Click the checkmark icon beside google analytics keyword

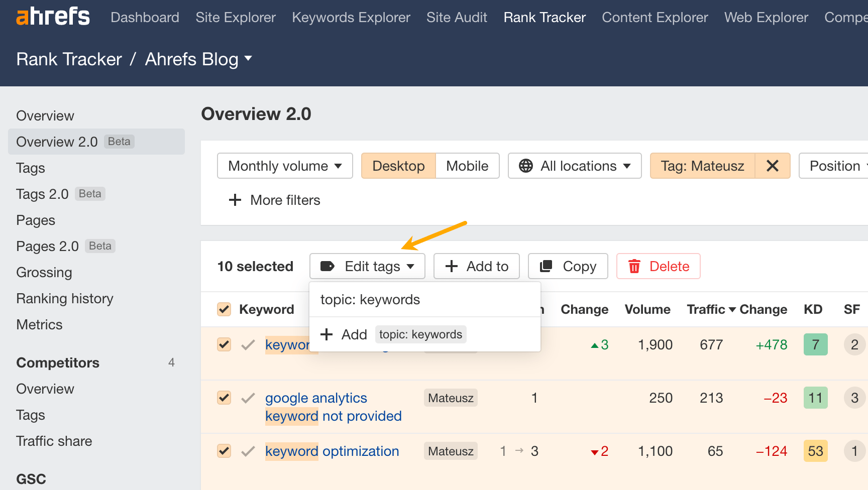[248, 397]
